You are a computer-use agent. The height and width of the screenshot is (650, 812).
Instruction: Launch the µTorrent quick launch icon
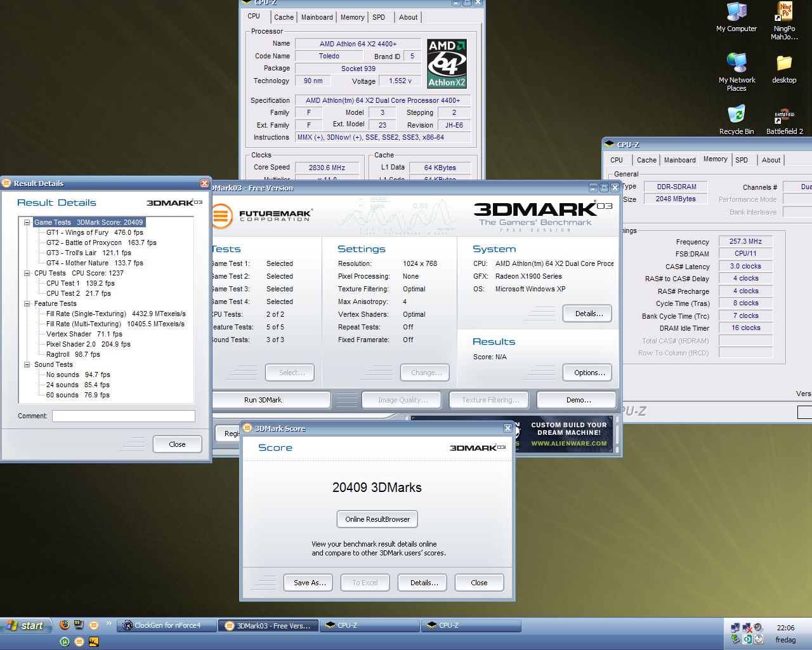[x=65, y=642]
